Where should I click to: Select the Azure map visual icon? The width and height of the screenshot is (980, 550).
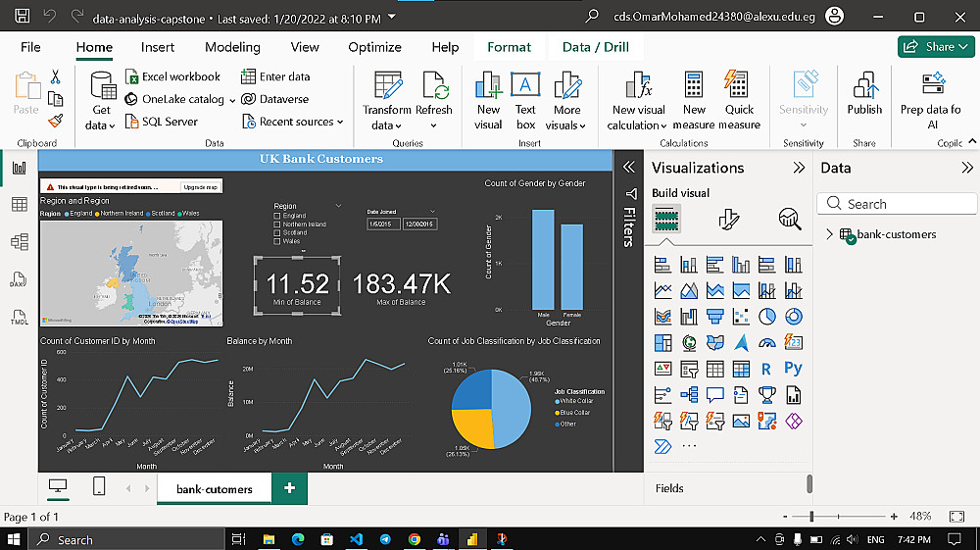pyautogui.click(x=741, y=343)
